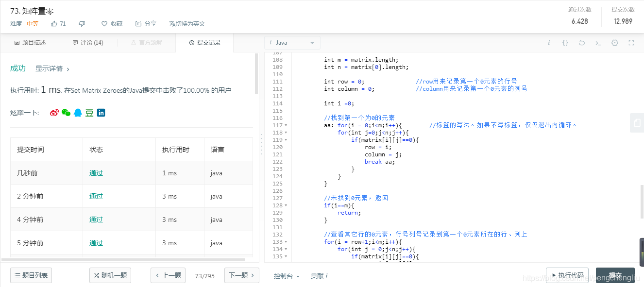This screenshot has width=644, height=287.
Task: Go to next problem 下一题
Action: (241, 275)
